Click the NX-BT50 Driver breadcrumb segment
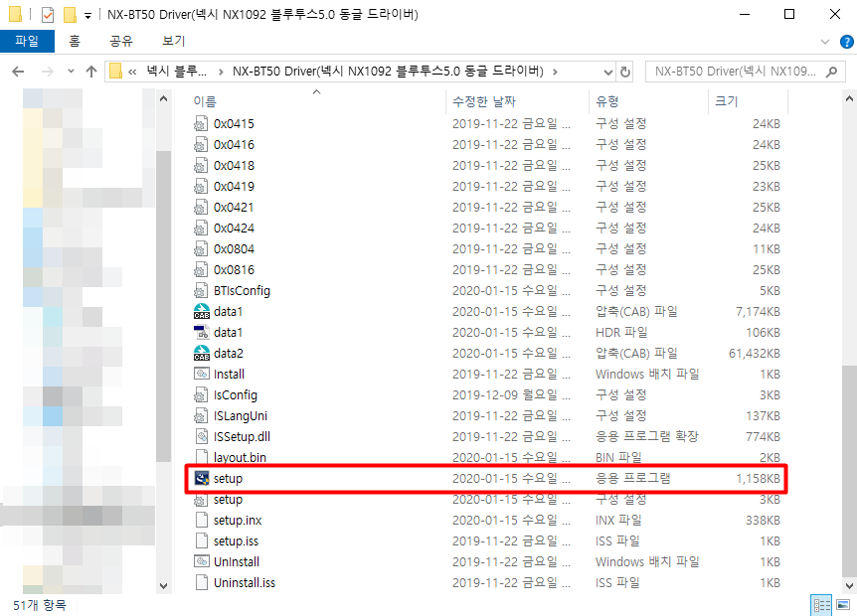 tap(388, 72)
